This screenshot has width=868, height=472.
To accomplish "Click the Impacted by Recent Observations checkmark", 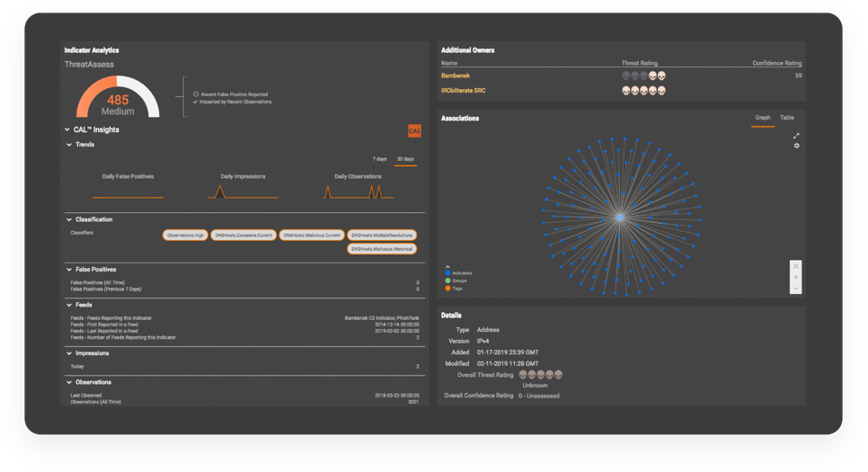I will point(195,102).
